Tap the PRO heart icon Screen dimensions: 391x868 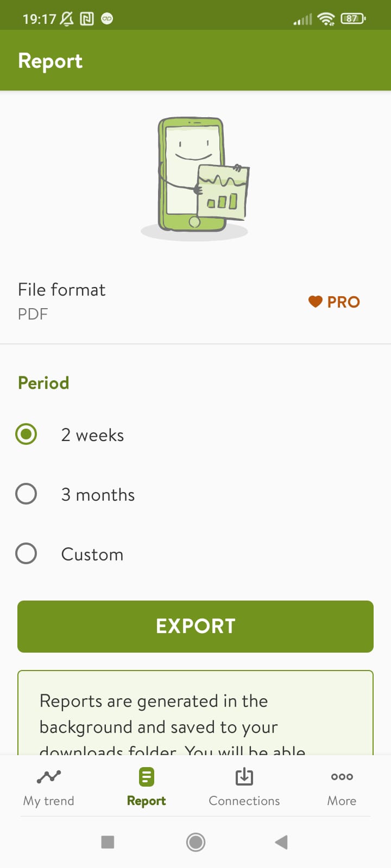[x=316, y=302]
